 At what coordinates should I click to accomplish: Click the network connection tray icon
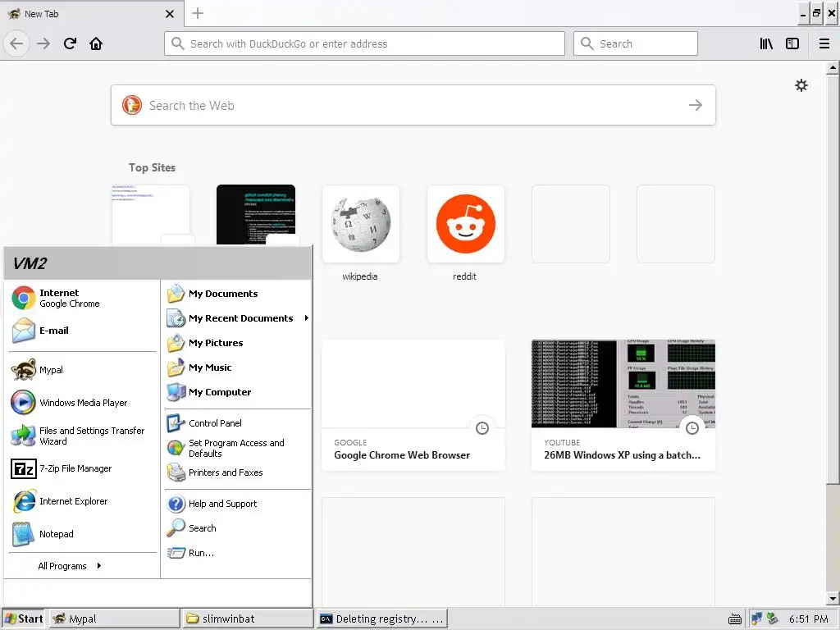pyautogui.click(x=756, y=619)
